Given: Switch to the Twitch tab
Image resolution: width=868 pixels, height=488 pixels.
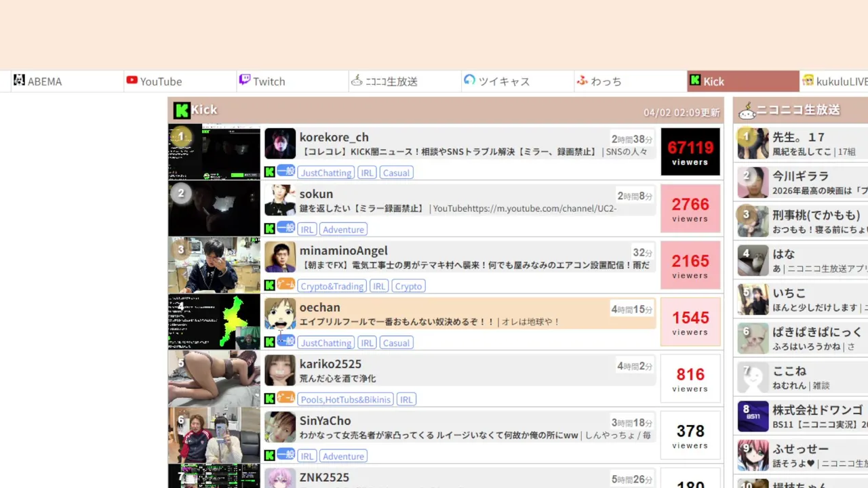Looking at the screenshot, I should pyautogui.click(x=292, y=81).
